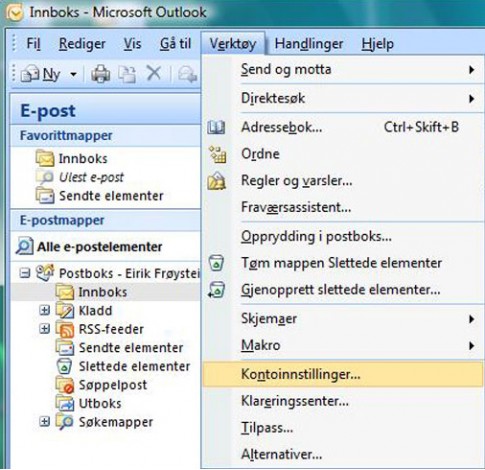Viewport: 485px width, 470px height.
Task: Collapse the Postboks tree node
Action: 24,274
